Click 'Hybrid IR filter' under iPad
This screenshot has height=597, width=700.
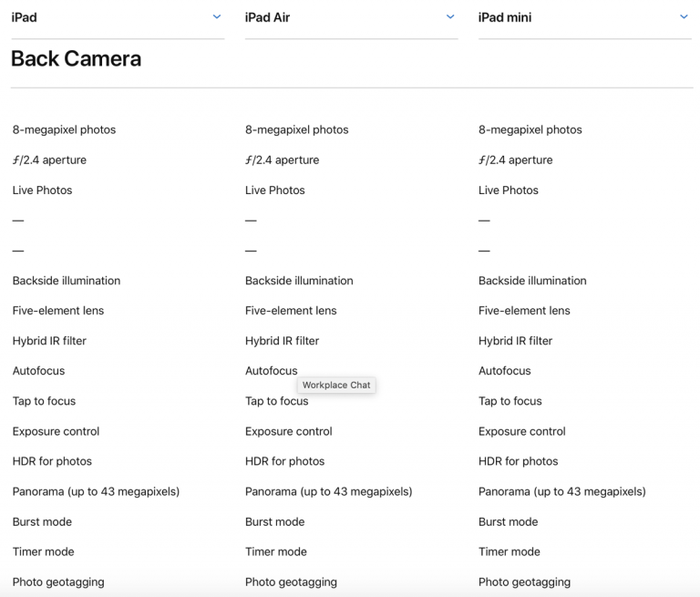[49, 341]
